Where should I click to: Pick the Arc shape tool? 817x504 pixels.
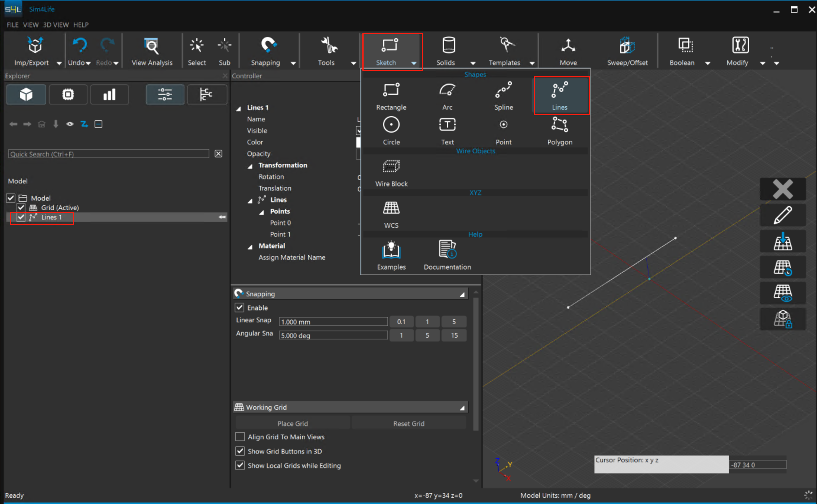click(x=447, y=96)
